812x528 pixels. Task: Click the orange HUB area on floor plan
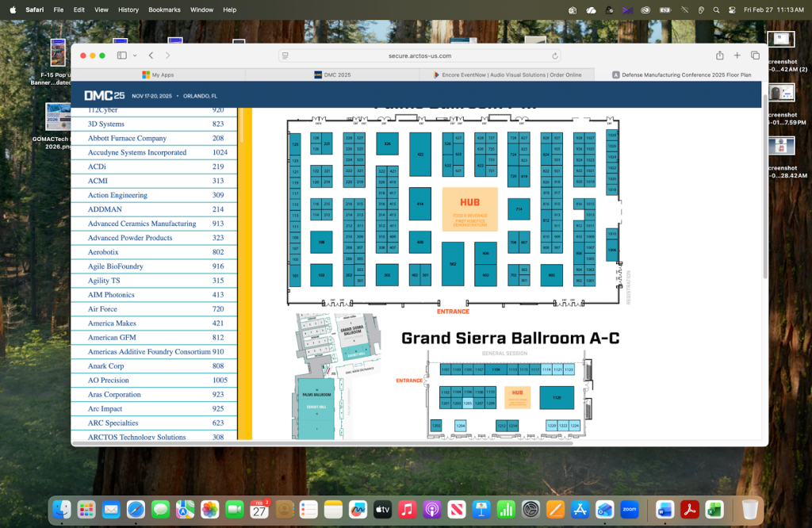tap(469, 209)
